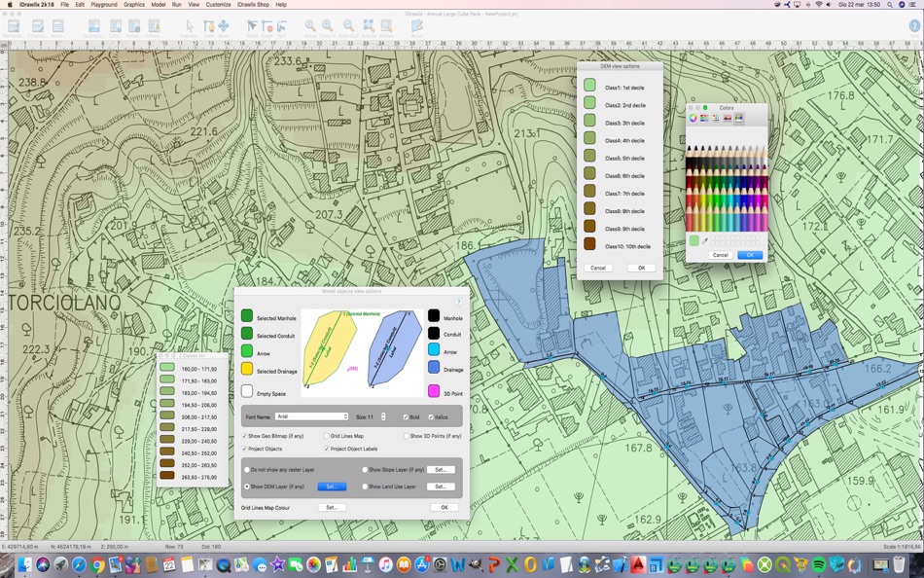Select the Move tool in toolbar
This screenshot has width=924, height=578.
pyautogui.click(x=223, y=26)
